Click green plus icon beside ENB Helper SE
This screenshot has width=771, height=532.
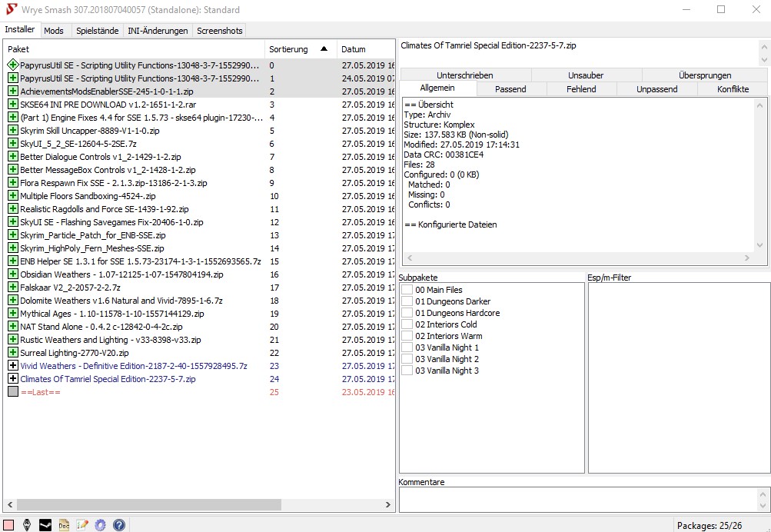tap(13, 261)
